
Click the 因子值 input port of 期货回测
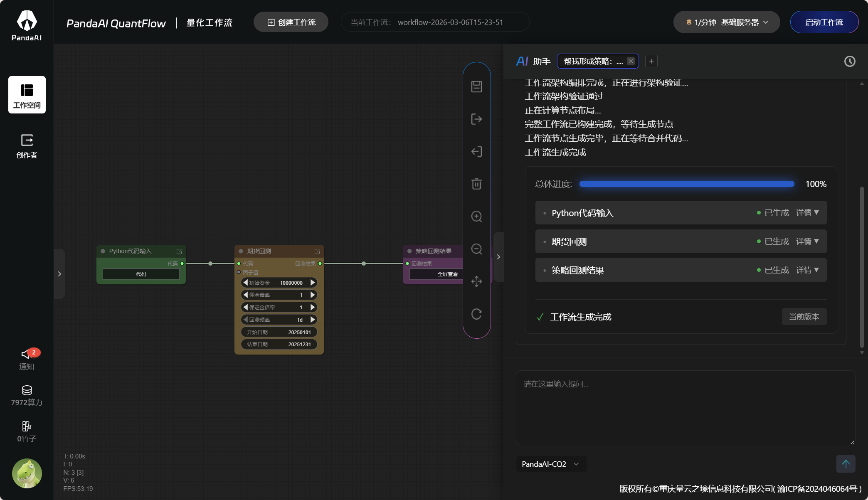pyautogui.click(x=239, y=272)
